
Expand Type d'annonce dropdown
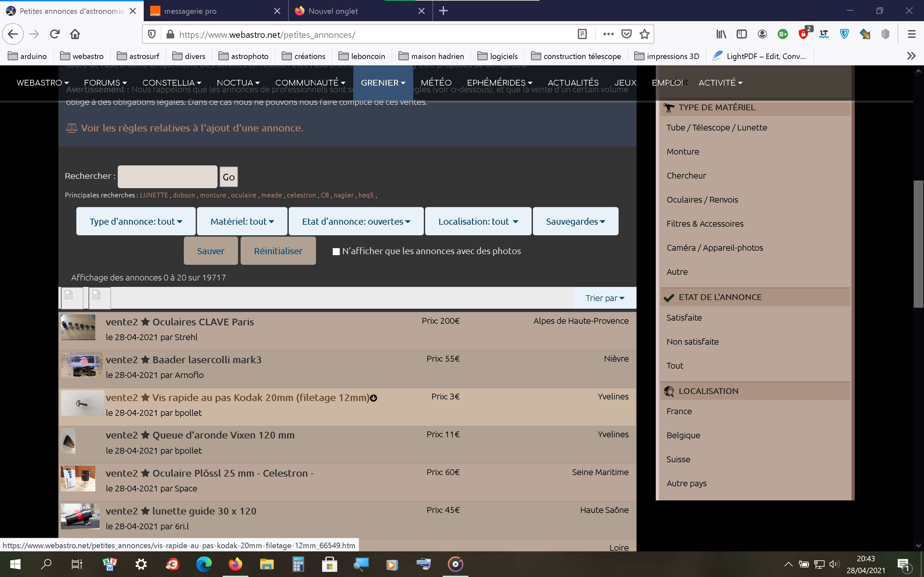coord(135,221)
